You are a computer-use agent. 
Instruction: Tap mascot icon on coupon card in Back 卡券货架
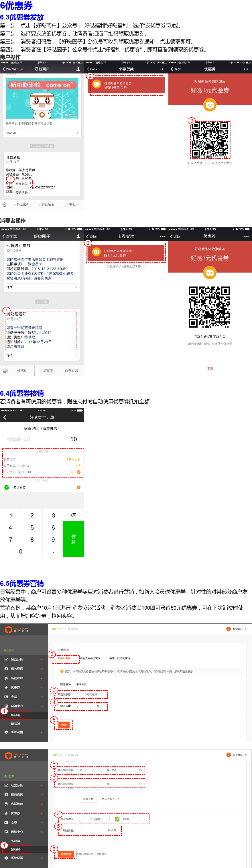[97, 84]
